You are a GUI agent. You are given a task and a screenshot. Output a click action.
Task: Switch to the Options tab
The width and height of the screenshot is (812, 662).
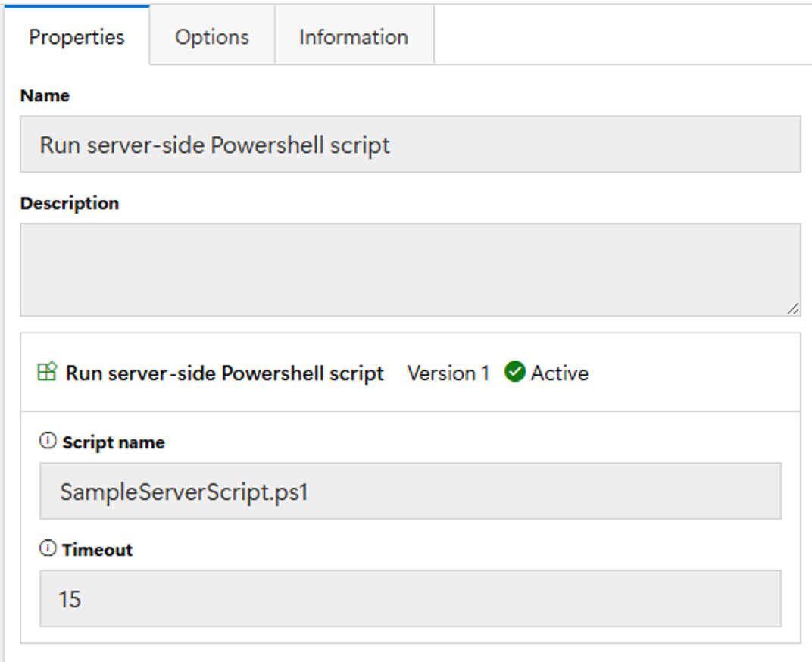coord(211,37)
